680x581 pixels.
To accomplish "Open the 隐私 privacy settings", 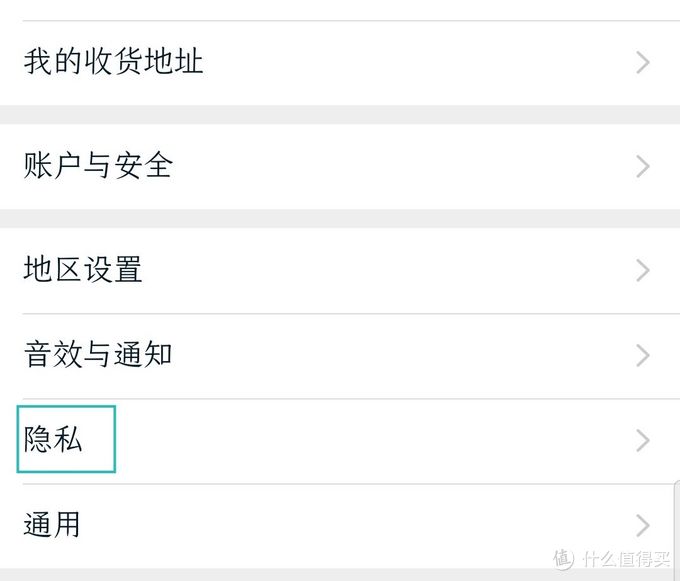I will [53, 440].
